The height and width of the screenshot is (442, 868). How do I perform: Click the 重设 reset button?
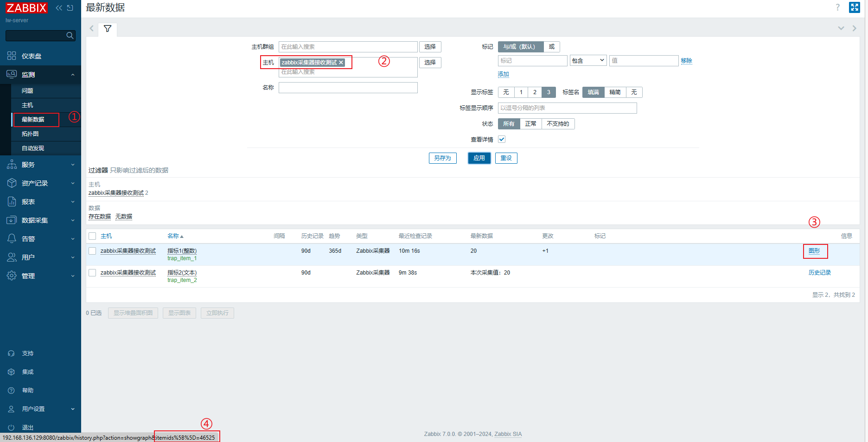tap(506, 158)
